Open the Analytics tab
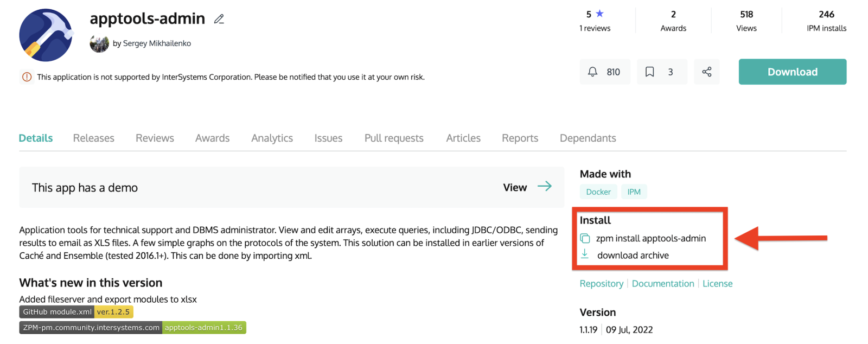 click(x=272, y=138)
